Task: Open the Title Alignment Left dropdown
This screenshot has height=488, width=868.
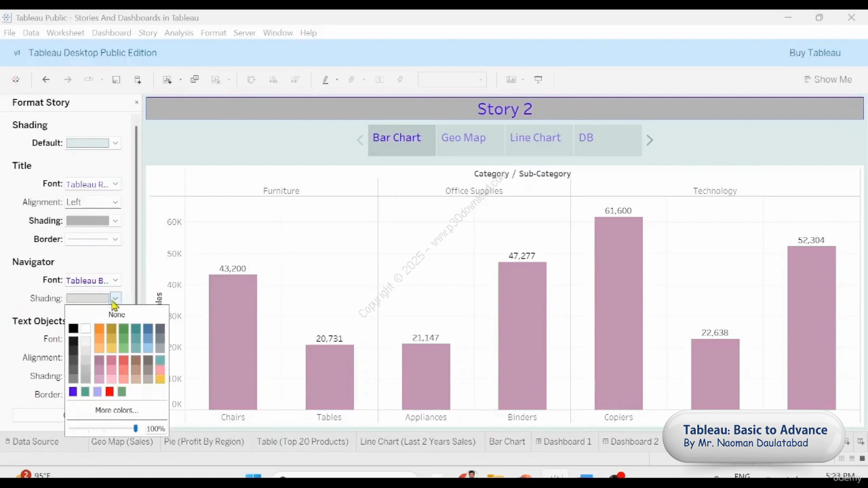Action: tap(93, 202)
